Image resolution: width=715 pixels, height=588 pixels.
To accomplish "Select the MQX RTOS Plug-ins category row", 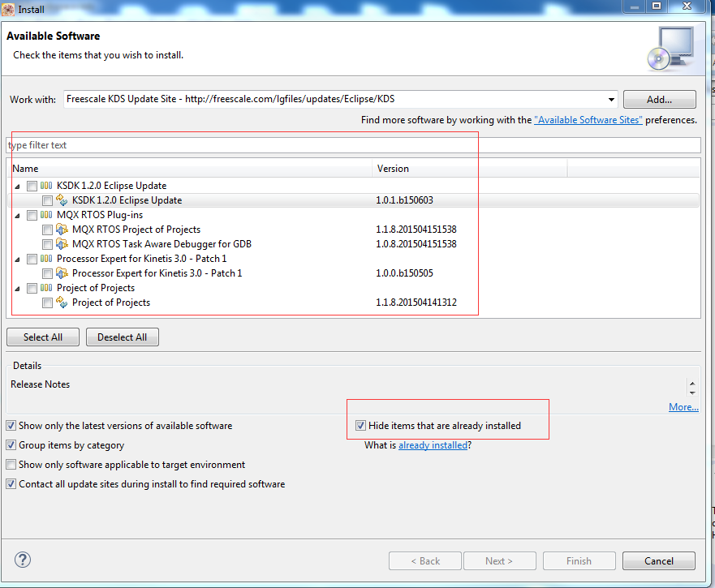I will point(353,215).
